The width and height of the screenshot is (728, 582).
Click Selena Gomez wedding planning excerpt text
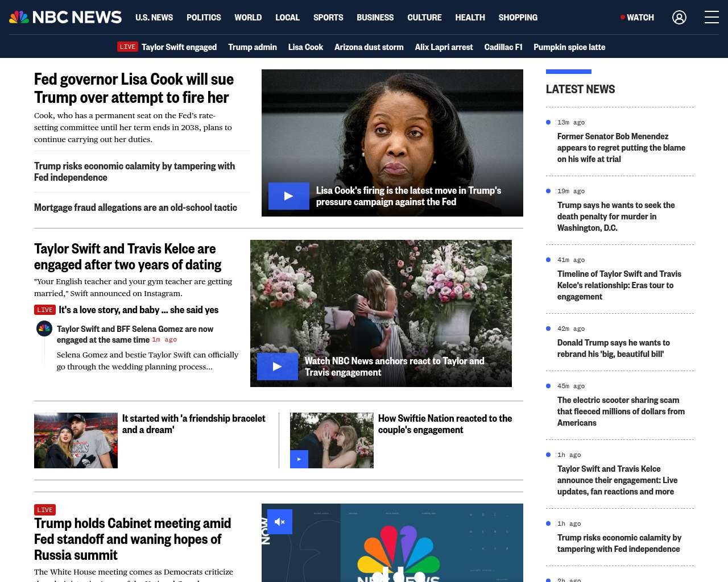(147, 360)
